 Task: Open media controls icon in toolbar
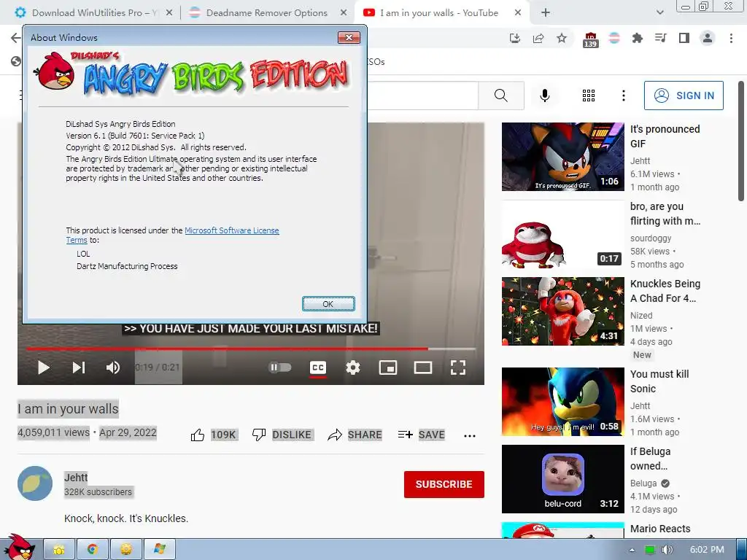pos(661,38)
